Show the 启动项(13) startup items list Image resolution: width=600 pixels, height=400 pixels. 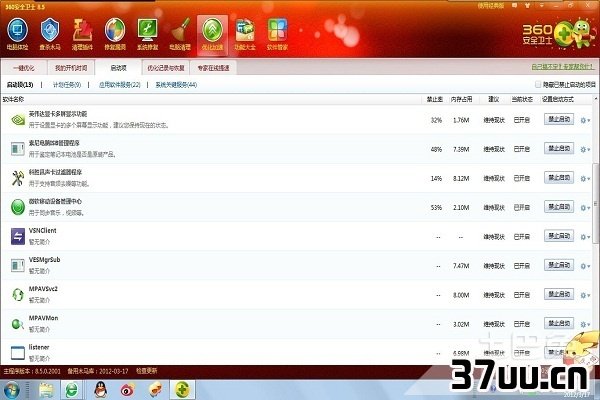[x=20, y=85]
